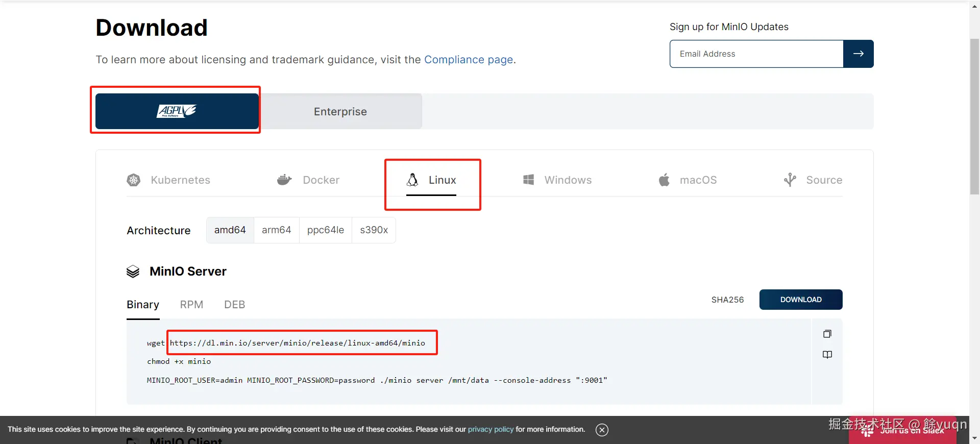Screen dimensions: 980x444
Task: Click the MINIO_ROOT_USER command line
Action: pos(377,380)
